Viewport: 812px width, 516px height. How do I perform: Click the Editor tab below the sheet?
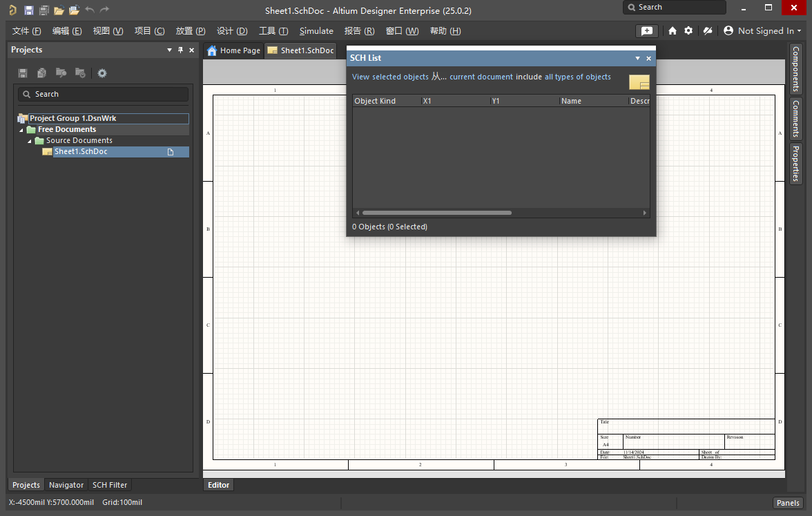point(218,485)
